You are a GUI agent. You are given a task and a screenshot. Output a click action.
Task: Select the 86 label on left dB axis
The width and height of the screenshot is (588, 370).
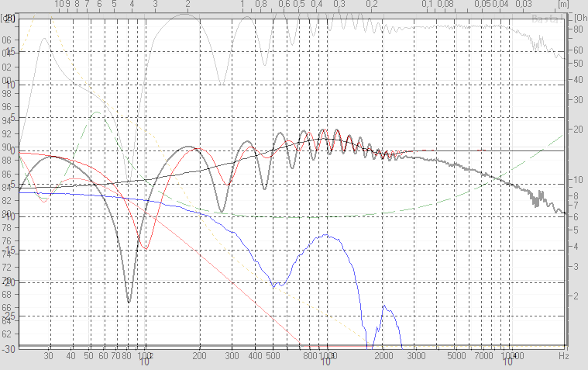tap(6, 174)
